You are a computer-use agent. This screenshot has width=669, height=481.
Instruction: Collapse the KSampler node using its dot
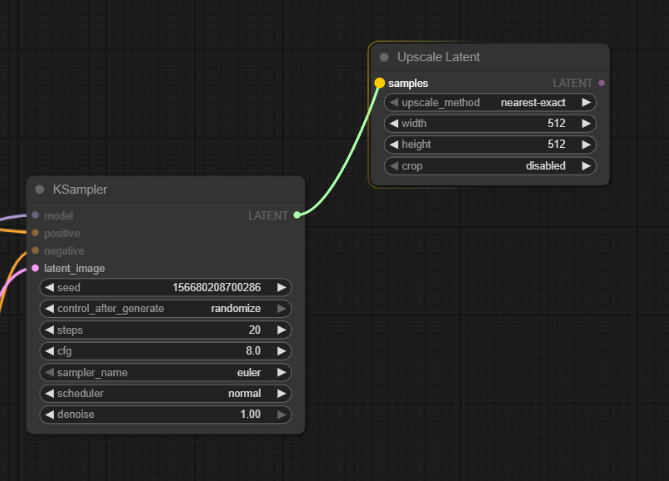tap(40, 190)
